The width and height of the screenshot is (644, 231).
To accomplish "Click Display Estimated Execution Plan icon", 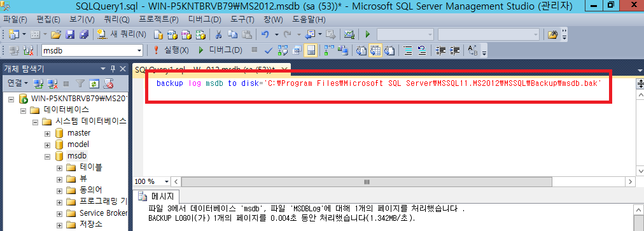I will point(283,50).
